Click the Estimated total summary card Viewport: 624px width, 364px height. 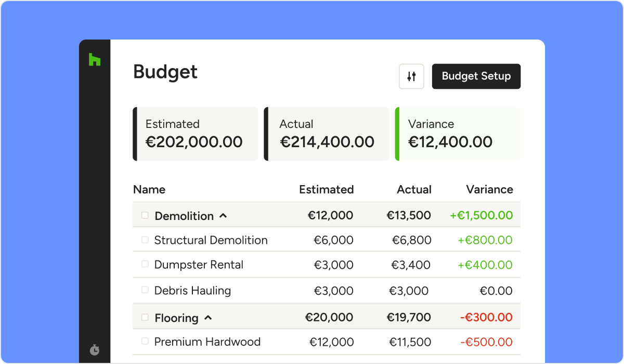pos(196,134)
